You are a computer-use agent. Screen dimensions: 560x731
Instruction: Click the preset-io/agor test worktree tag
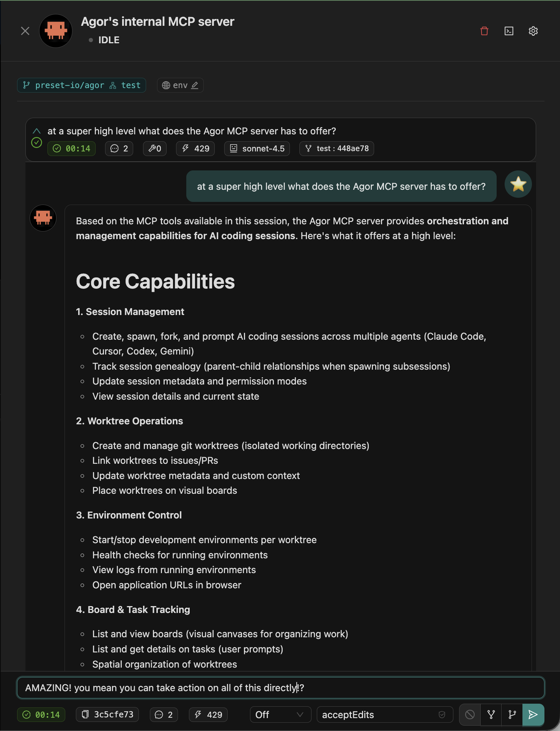coord(82,85)
